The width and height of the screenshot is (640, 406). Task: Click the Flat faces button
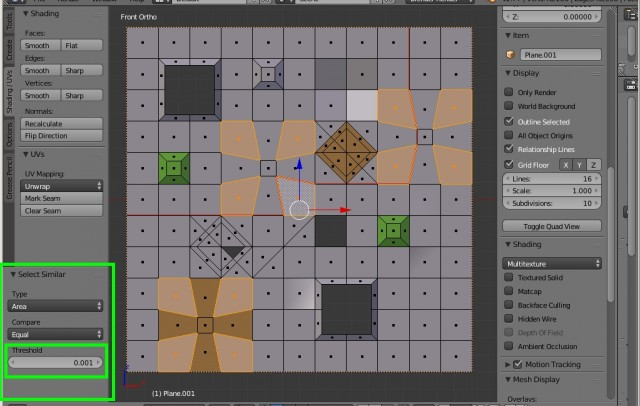[82, 45]
